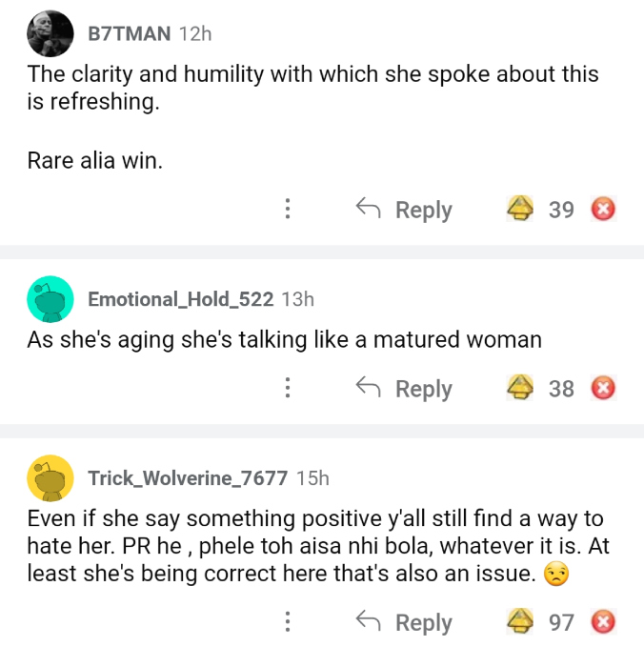Open Emotional_Hold_522's teal avatar
This screenshot has width=644, height=667.
50,299
